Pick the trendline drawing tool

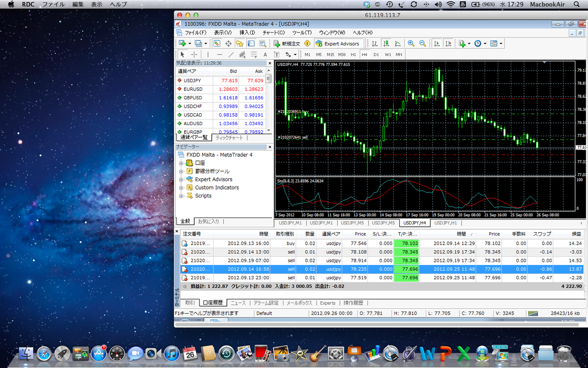click(231, 54)
